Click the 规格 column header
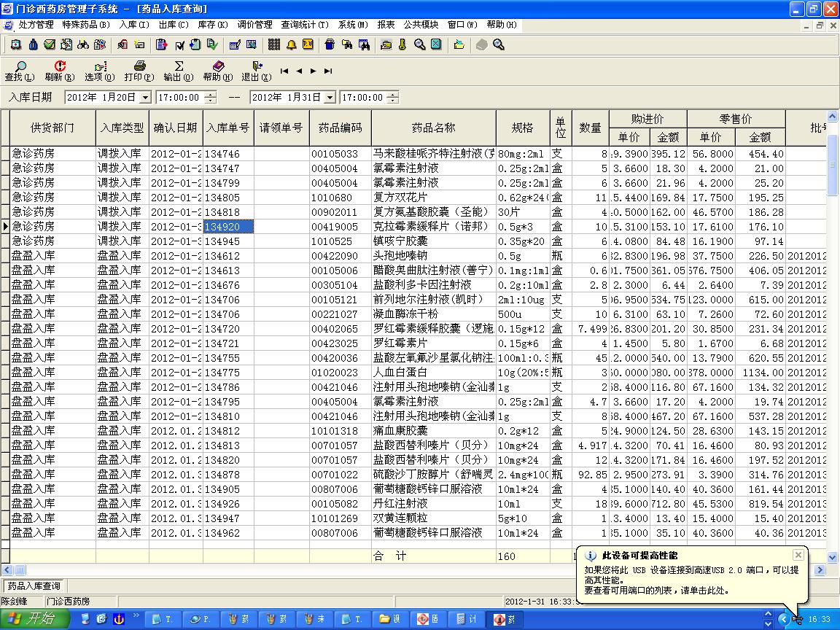840x630 pixels. [522, 128]
